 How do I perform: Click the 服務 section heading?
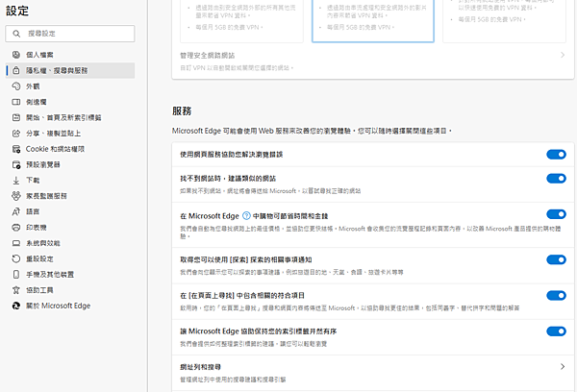click(x=182, y=111)
